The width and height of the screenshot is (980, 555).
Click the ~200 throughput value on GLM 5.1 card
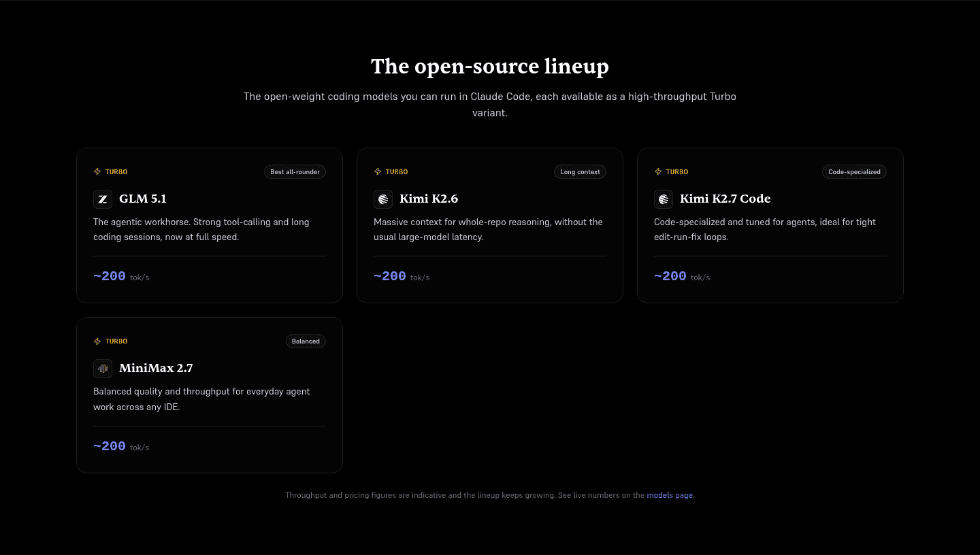110,276
